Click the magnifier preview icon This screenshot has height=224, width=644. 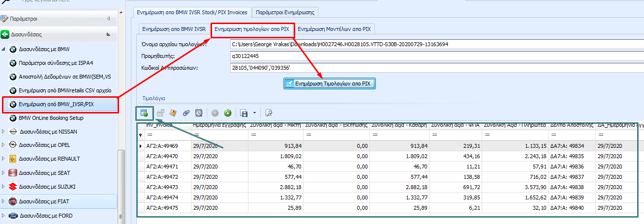coord(269,113)
